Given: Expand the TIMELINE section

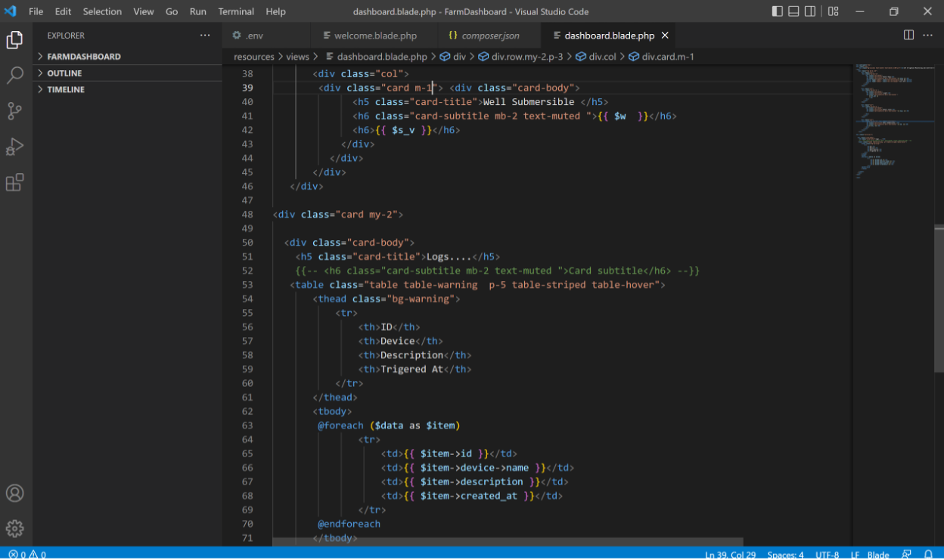Looking at the screenshot, I should [66, 90].
